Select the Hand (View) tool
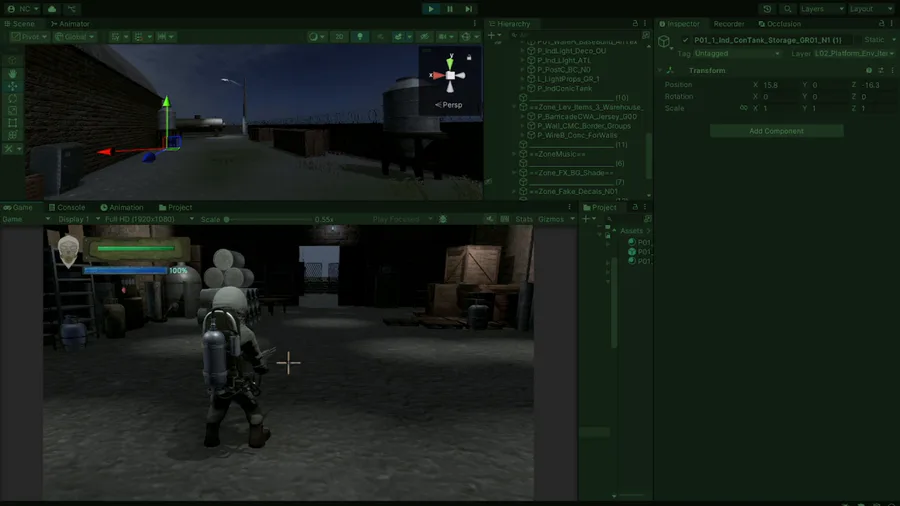This screenshot has width=900, height=506. [12, 73]
